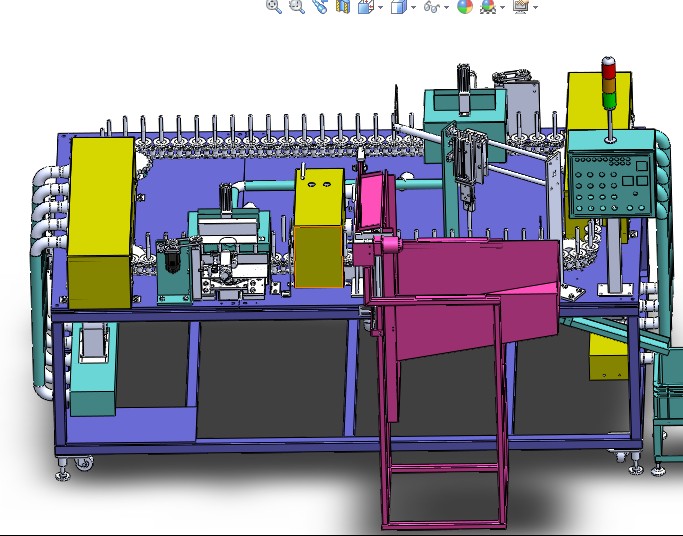Click the View Orientation cube icon
Screen dimensions: 683x536
pyautogui.click(x=366, y=7)
